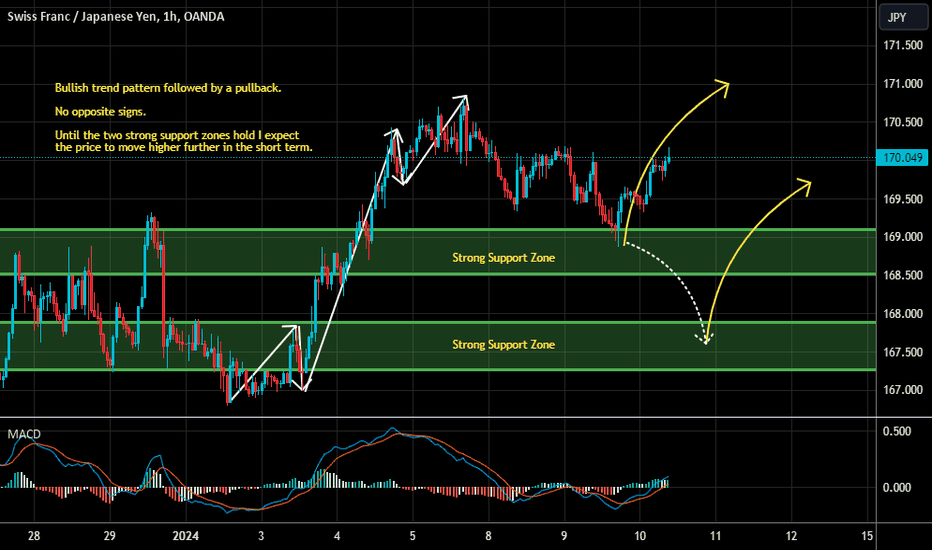Click the 171.000 price axis label

[903, 84]
